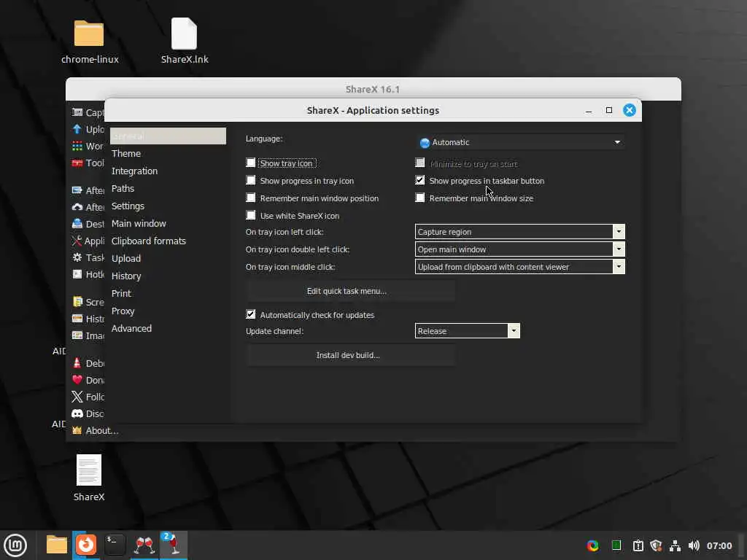Screen dimensions: 747x560
Task: Open Image history icon in main window
Action: 77,335
